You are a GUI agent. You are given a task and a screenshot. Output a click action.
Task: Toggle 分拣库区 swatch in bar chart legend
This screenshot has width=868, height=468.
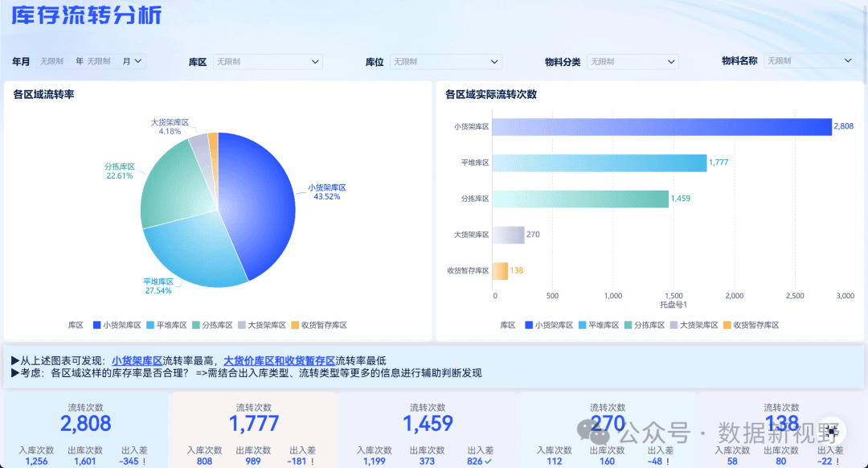tap(628, 325)
